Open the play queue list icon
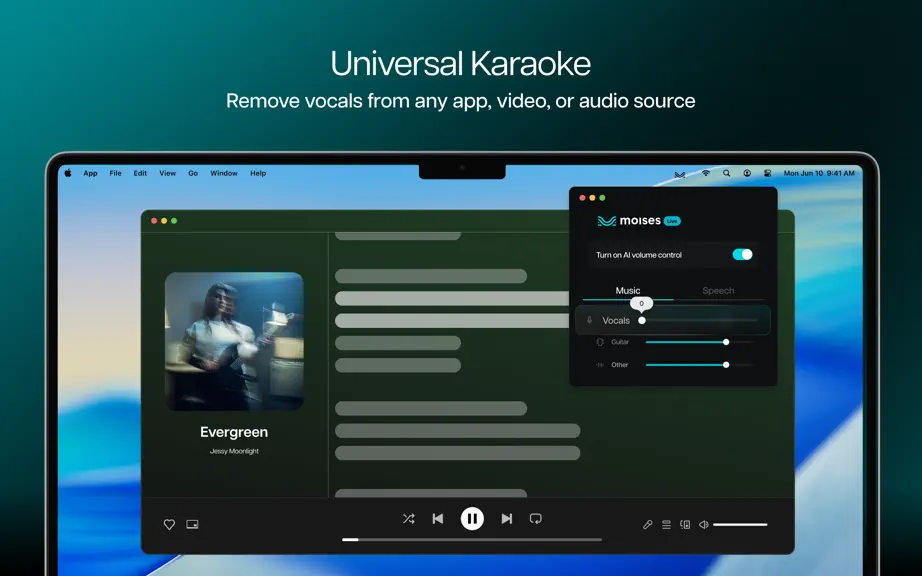 pos(666,524)
